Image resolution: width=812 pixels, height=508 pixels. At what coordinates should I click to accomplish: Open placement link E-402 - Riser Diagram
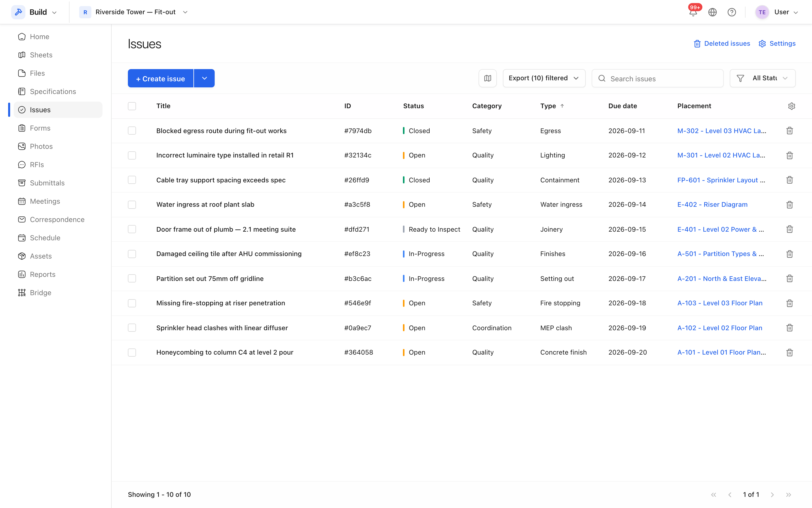[712, 205]
